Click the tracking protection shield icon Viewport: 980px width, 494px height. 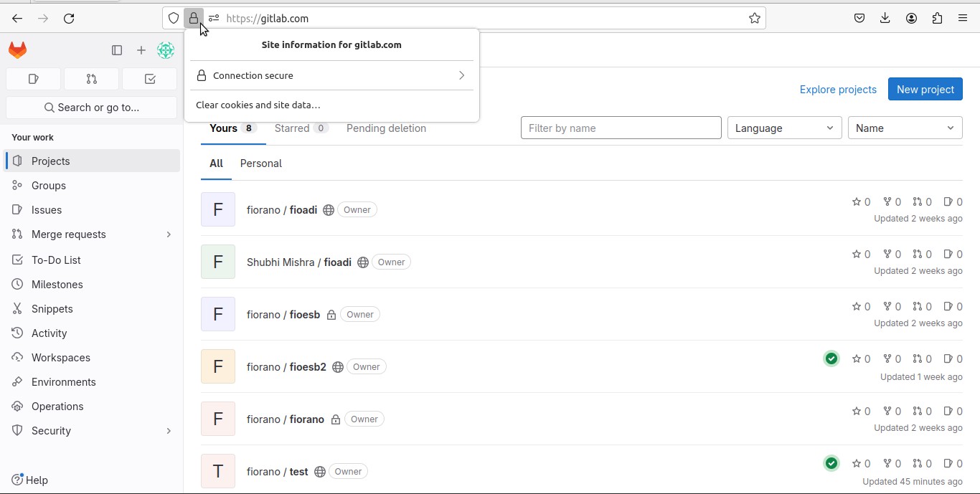[174, 19]
